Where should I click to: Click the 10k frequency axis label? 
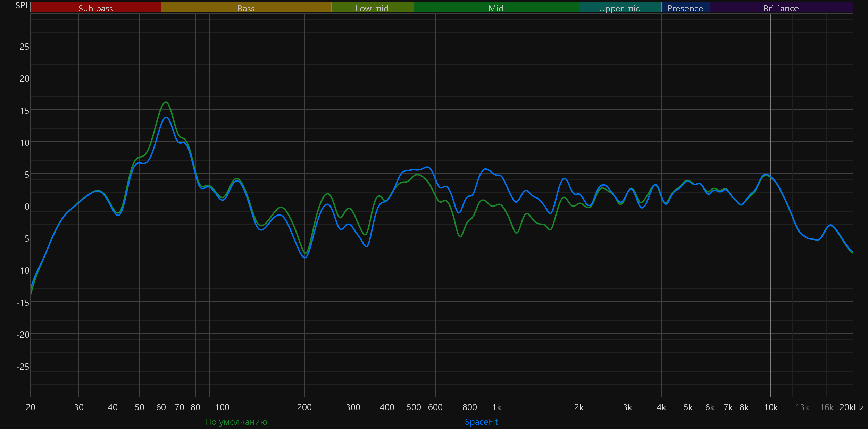[771, 407]
